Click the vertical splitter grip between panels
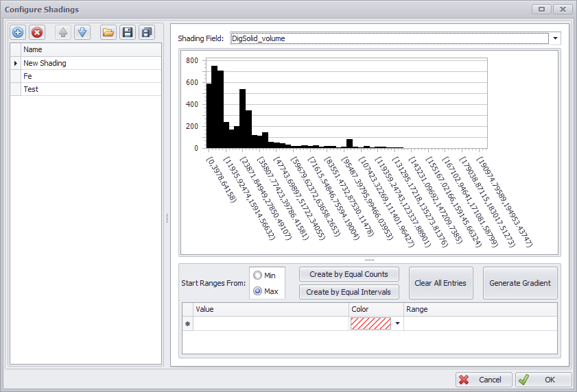577x392 pixels. 167,218
